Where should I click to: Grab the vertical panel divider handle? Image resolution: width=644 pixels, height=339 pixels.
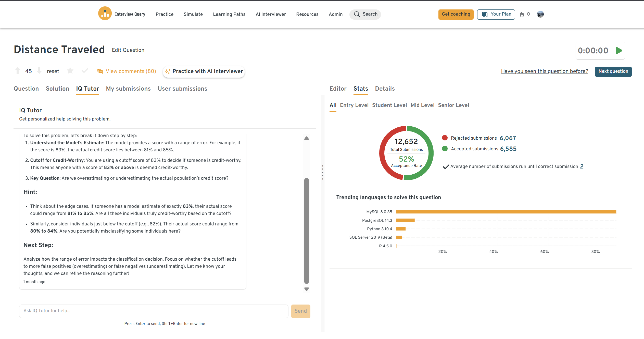[323, 172]
